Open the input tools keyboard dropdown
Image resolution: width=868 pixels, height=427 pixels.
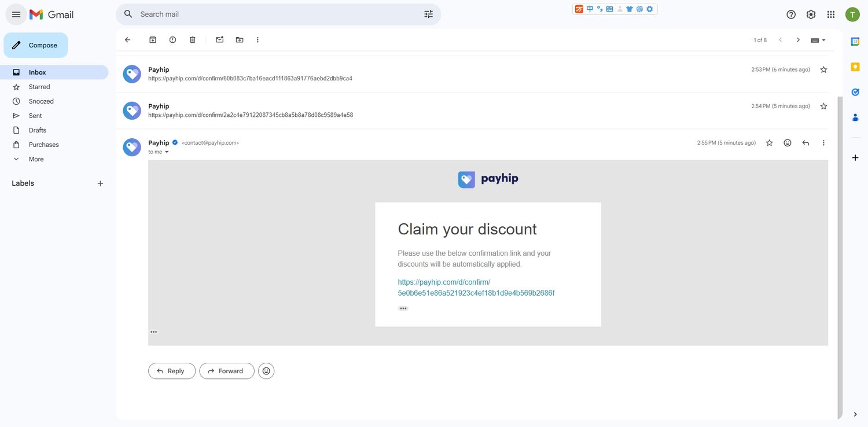(818, 40)
